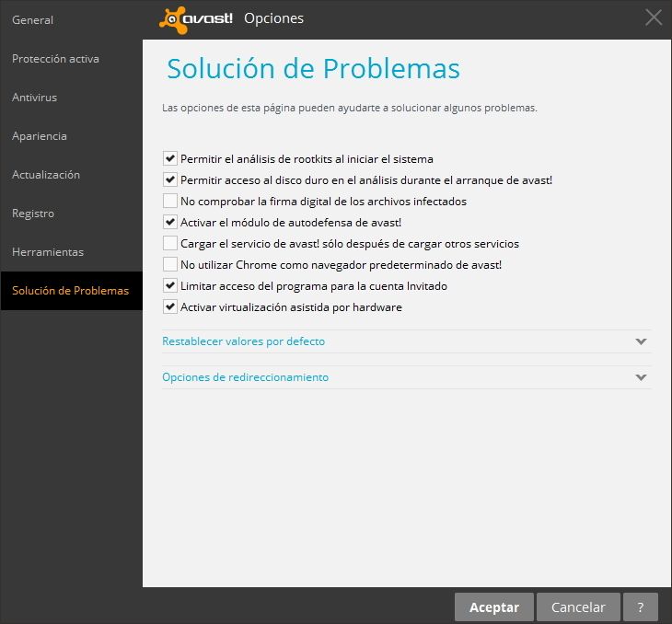Click the avast! logo in header
The image size is (672, 624).
[196, 19]
